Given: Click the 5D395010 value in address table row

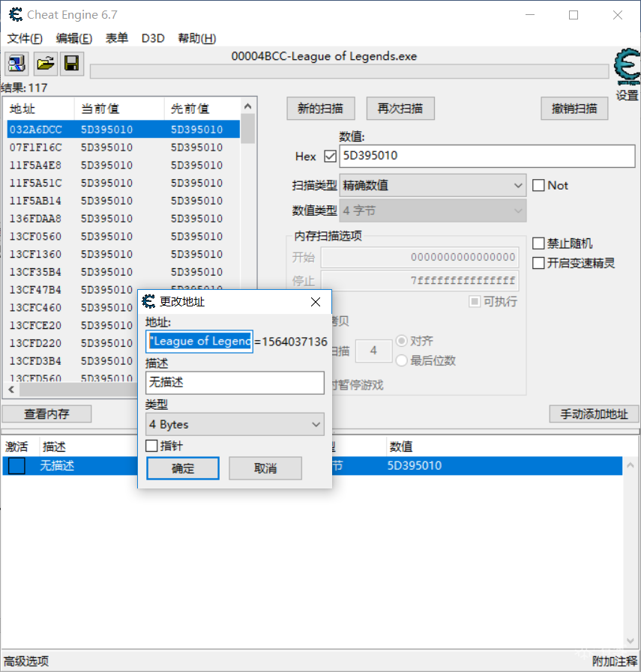Looking at the screenshot, I should coord(415,466).
